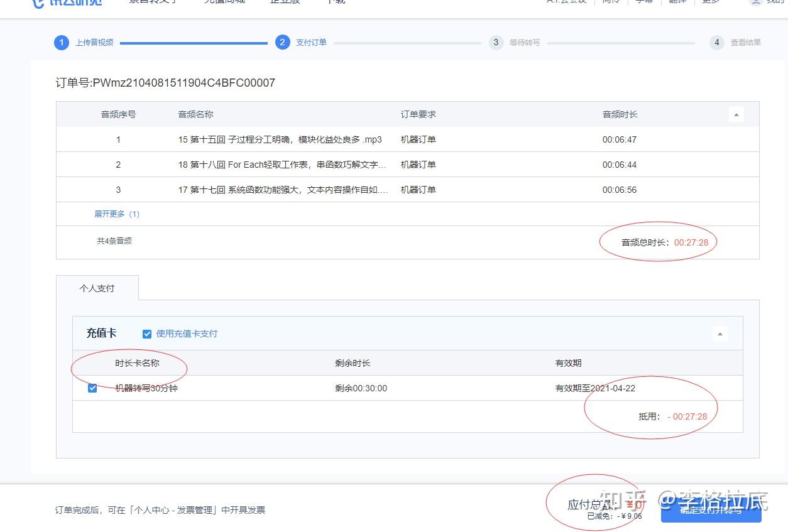Image resolution: width=788 pixels, height=532 pixels.
Task: Collapse the 充值卡 section arrow
Action: [x=720, y=334]
